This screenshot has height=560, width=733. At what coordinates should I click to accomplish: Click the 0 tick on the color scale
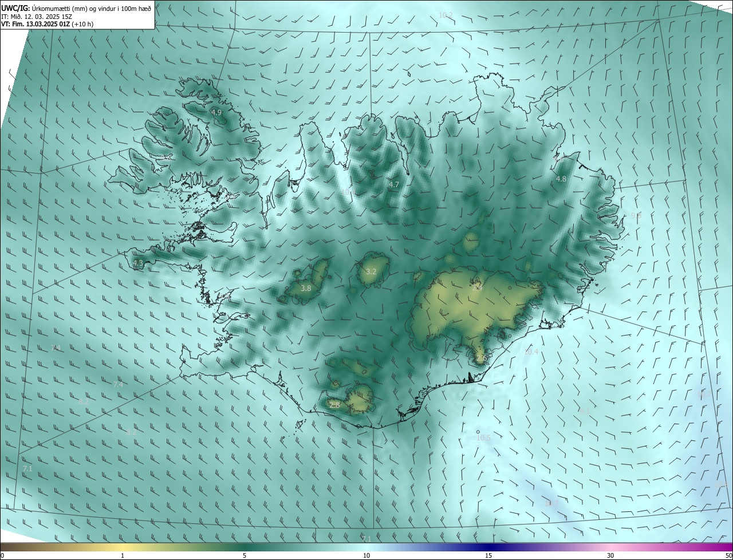coord(2,555)
